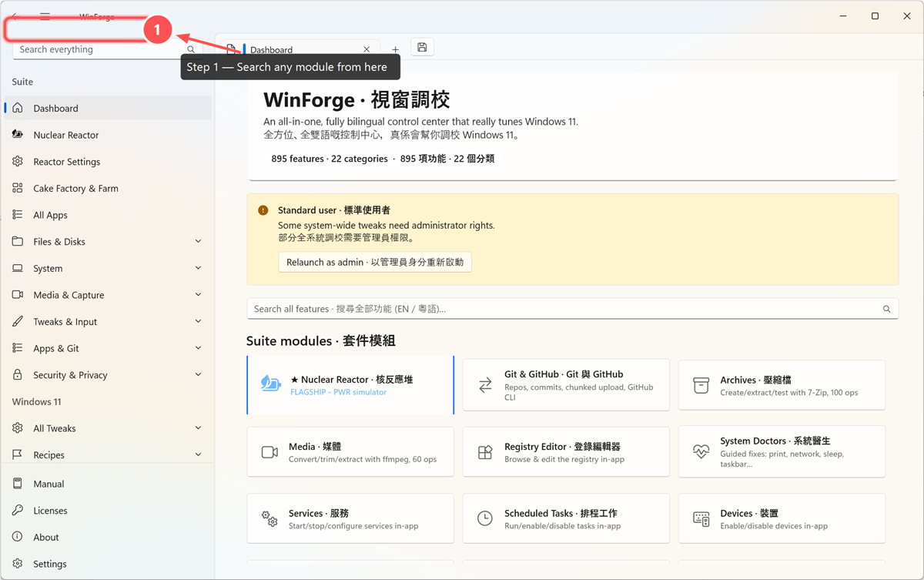Click the "Windows 11" section header
Viewport: 924px width, 580px height.
pos(36,401)
